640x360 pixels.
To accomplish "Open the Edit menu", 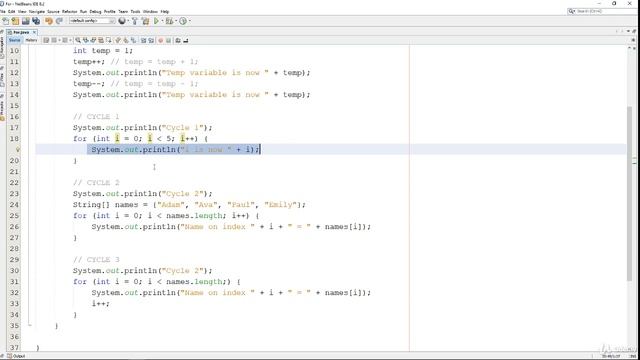I will 11,11.
